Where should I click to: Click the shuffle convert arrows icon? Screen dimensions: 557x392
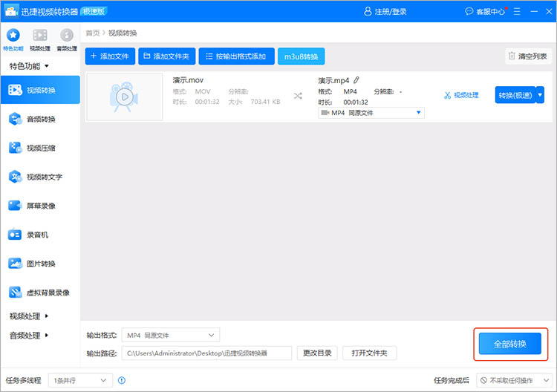coord(298,96)
